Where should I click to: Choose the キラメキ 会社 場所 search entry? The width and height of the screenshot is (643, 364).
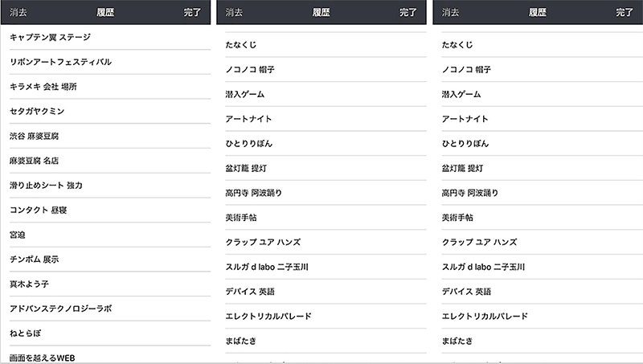coord(43,86)
